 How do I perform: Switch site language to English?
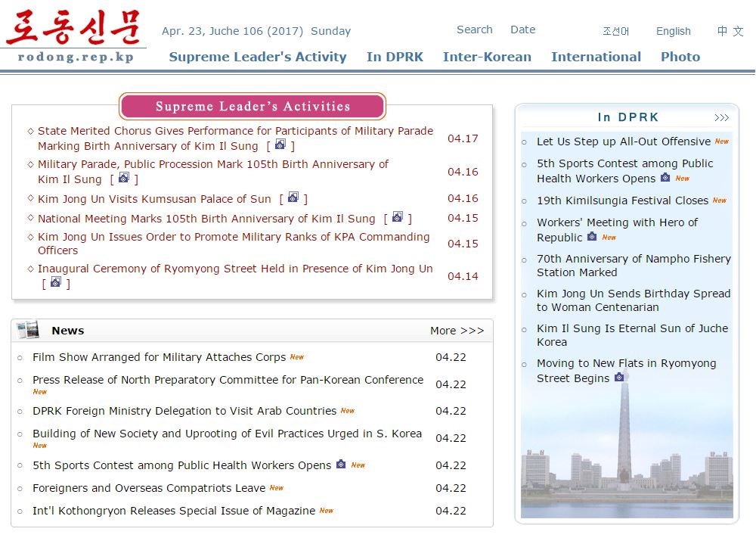pos(673,31)
